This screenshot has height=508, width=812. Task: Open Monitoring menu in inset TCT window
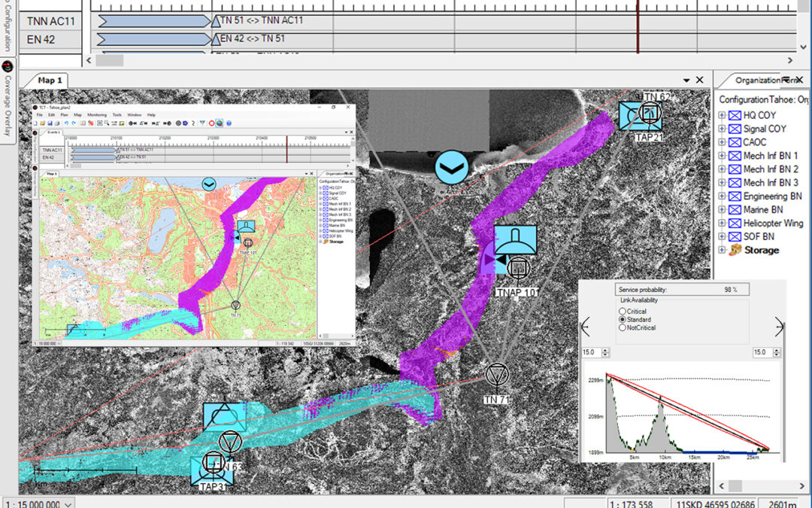click(x=97, y=115)
